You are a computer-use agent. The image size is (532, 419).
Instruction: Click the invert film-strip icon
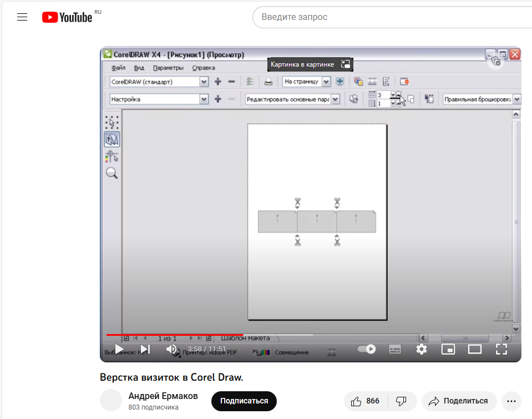[x=372, y=82]
